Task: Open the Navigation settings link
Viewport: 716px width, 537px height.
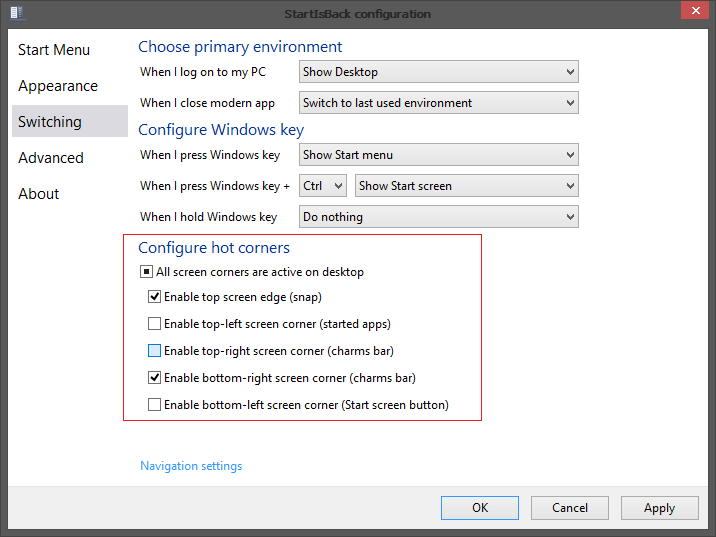Action: click(191, 466)
